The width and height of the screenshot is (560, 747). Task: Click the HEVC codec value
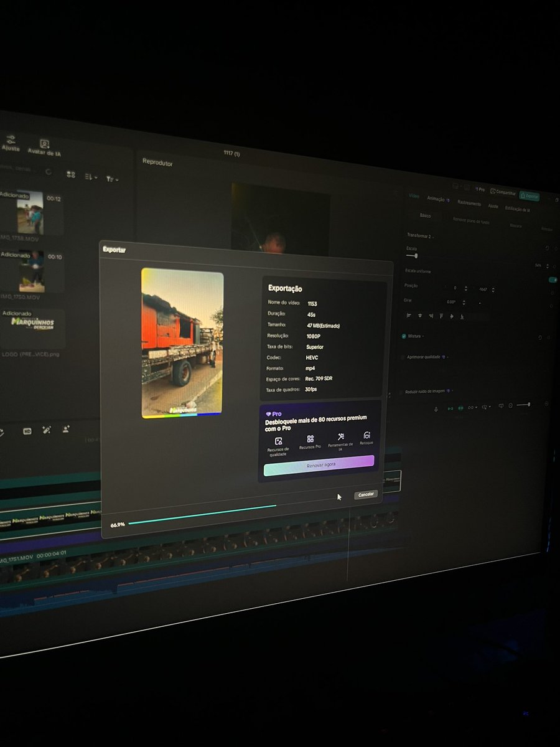(312, 357)
